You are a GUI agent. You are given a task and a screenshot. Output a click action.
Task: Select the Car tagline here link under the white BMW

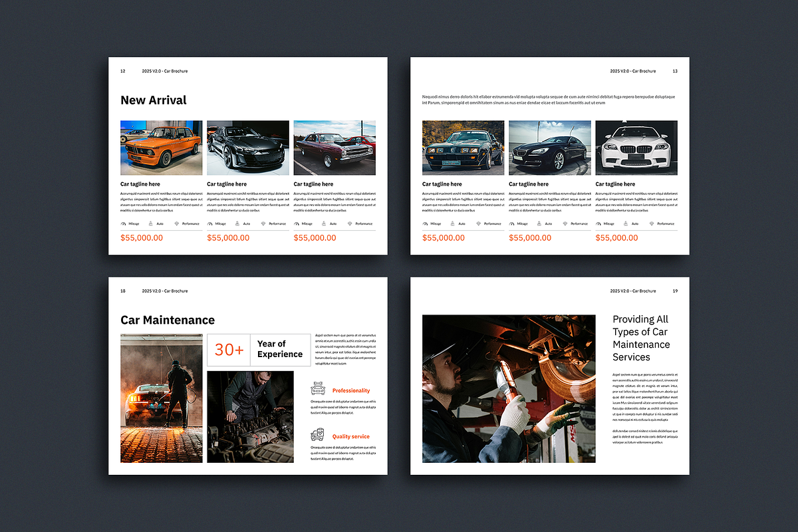(615, 184)
